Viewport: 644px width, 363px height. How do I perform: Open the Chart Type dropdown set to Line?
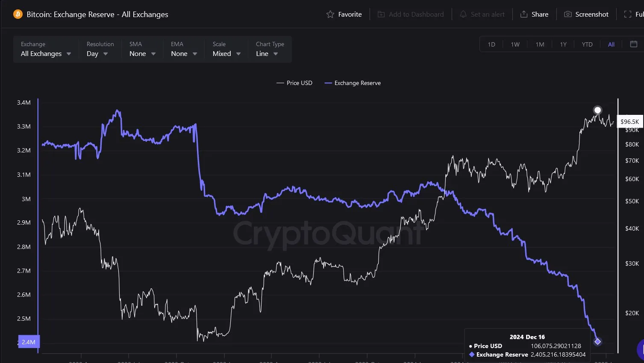point(266,53)
